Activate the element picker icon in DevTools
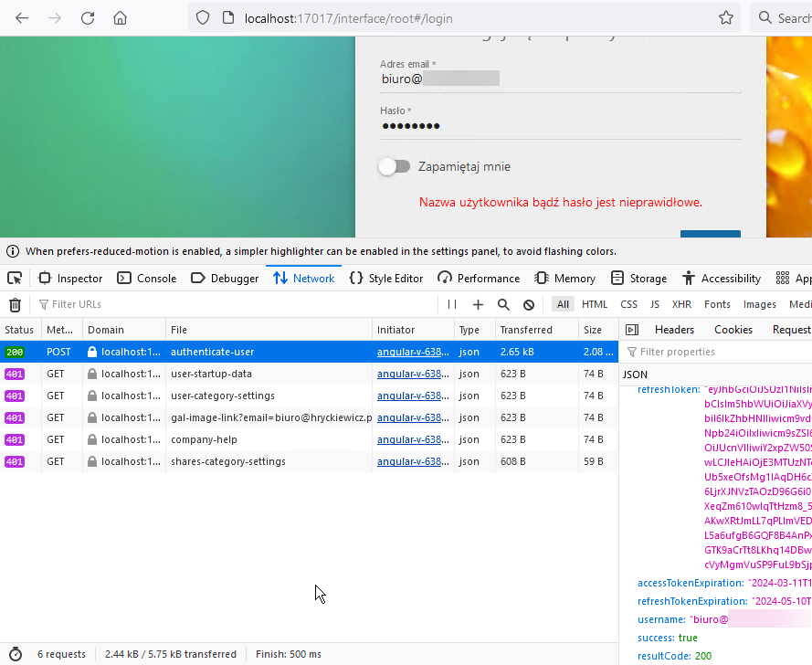 (15, 279)
